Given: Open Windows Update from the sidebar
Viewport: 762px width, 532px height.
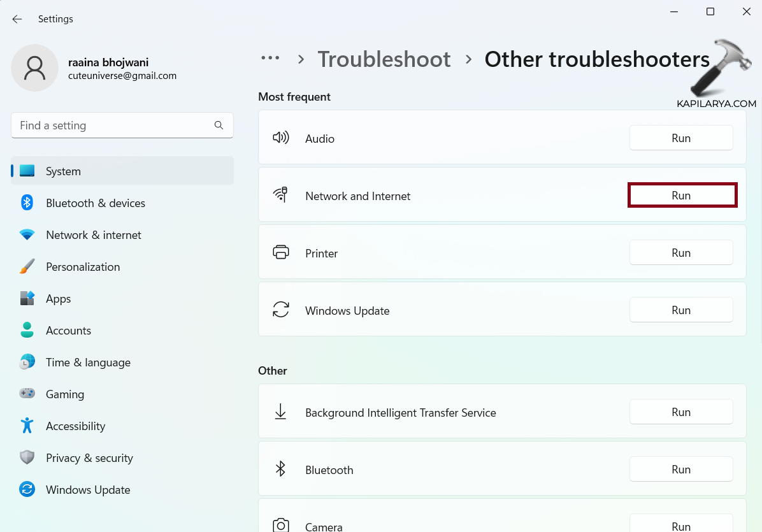Looking at the screenshot, I should [x=88, y=490].
